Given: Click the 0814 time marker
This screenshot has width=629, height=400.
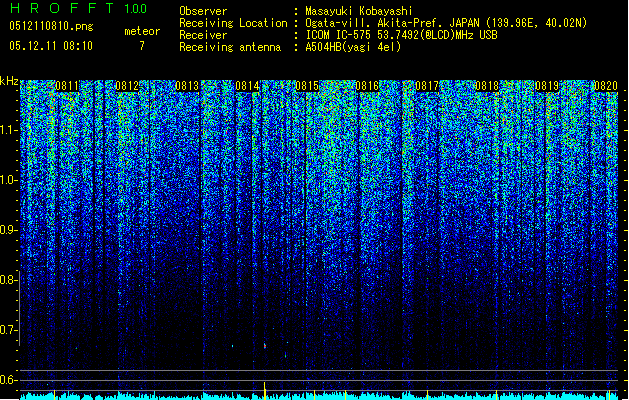Looking at the screenshot, I should coord(247,86).
